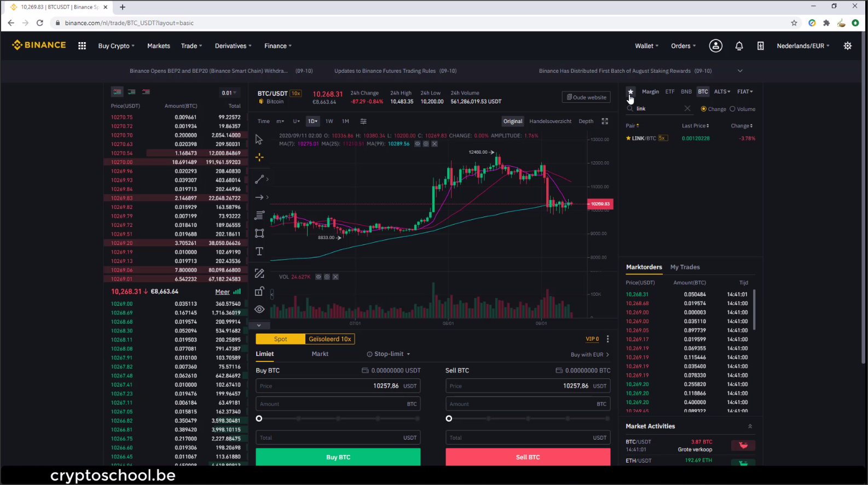Select the cursor pointer chart tool
The height and width of the screenshot is (485, 868).
[x=259, y=139]
